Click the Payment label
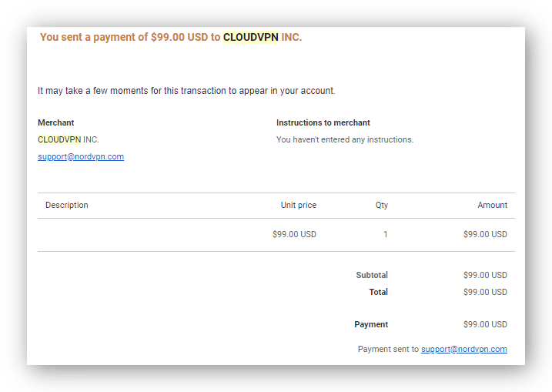 (371, 324)
